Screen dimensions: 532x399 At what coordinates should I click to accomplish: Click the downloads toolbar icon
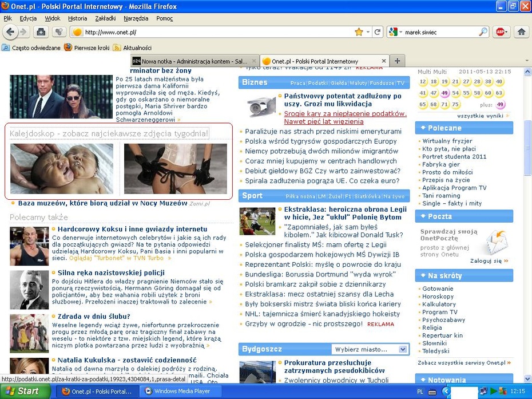[41, 32]
